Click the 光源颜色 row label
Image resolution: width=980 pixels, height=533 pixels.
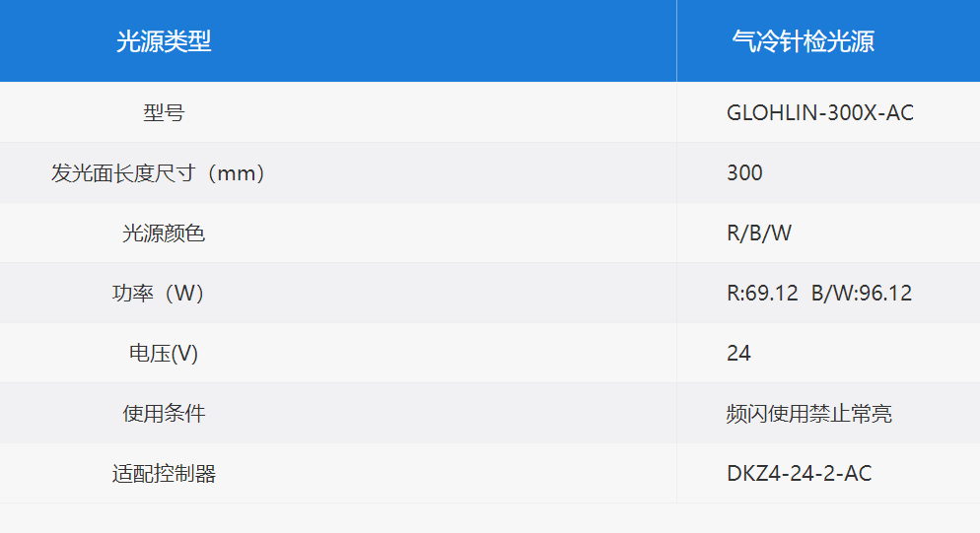164,233
